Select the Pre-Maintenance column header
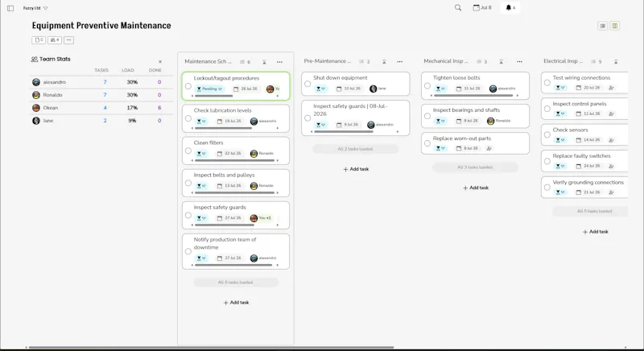Screen dimensions: 644x351 coord(328,61)
